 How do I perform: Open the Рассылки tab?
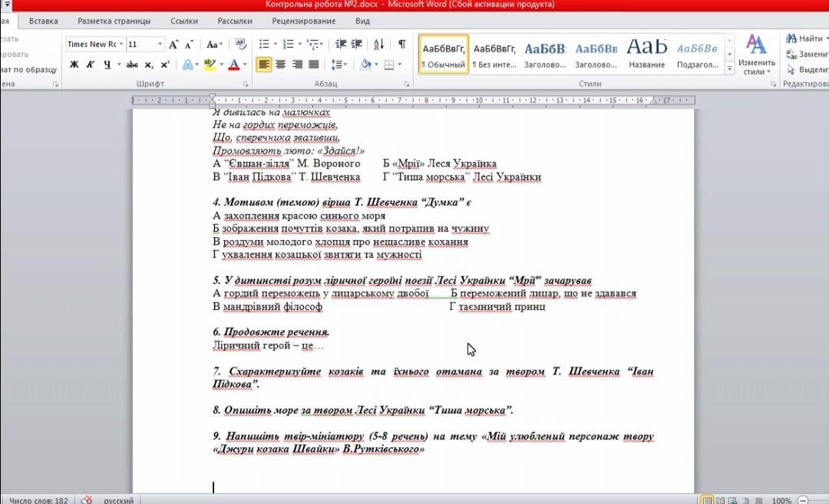(x=235, y=21)
